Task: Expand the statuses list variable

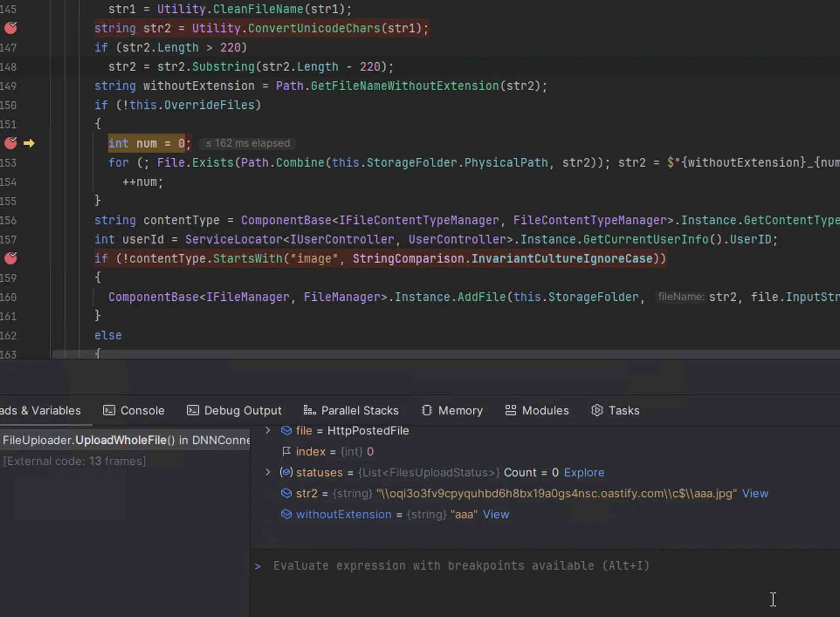Action: click(x=268, y=473)
